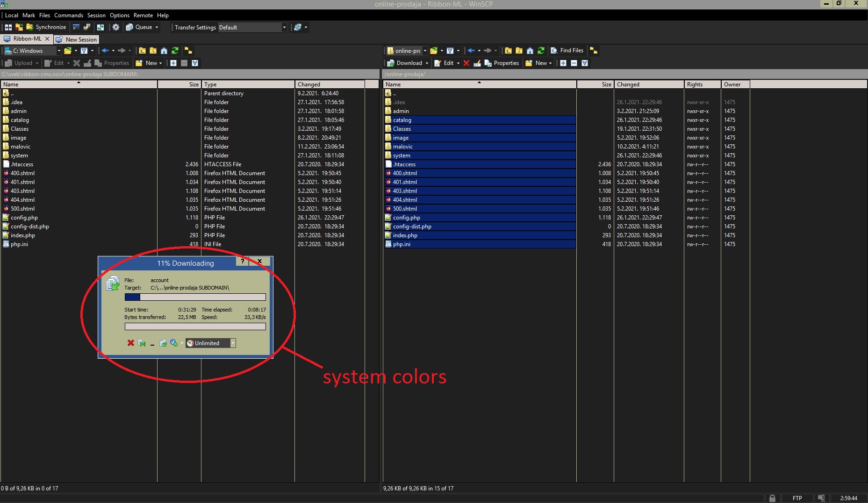Toggle the remote directory tree icon

click(x=594, y=51)
